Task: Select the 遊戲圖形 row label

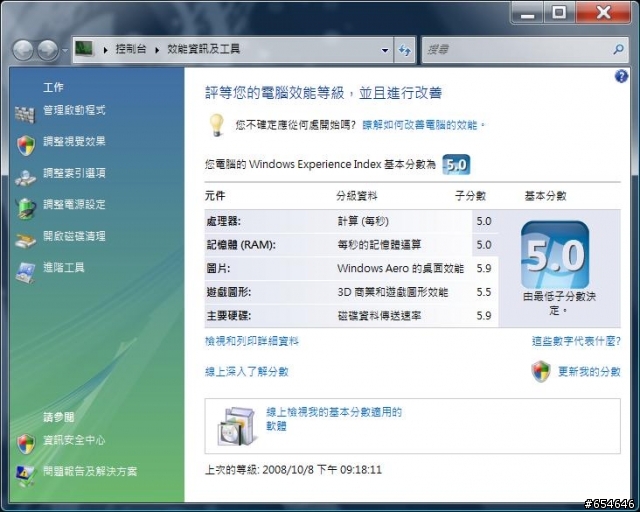Action: click(229, 292)
